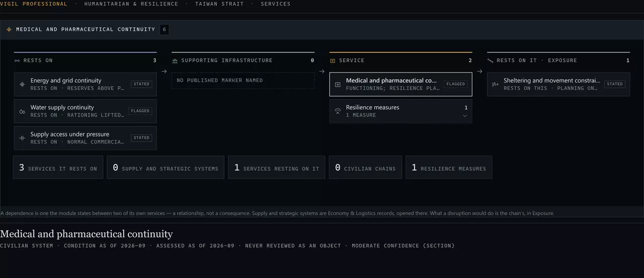644x278 pixels.
Task: Click the Energy and grid continuity card icon
Action: [x=22, y=84]
